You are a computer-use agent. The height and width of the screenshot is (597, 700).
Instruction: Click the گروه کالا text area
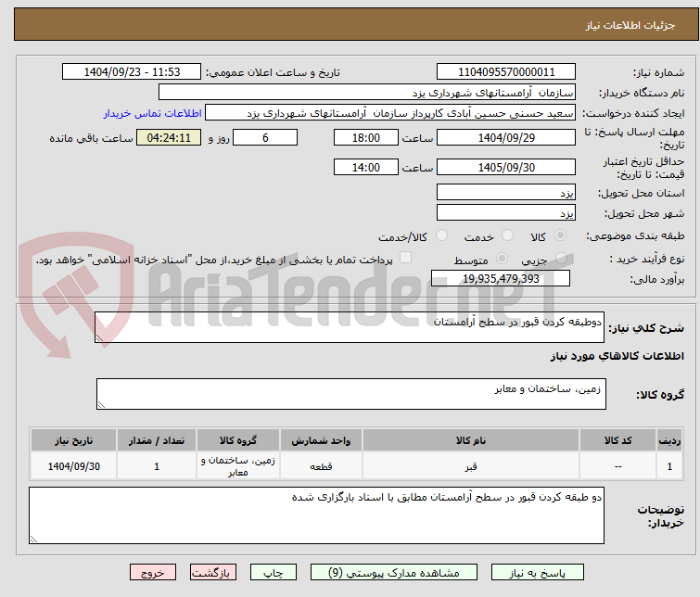coord(350,394)
